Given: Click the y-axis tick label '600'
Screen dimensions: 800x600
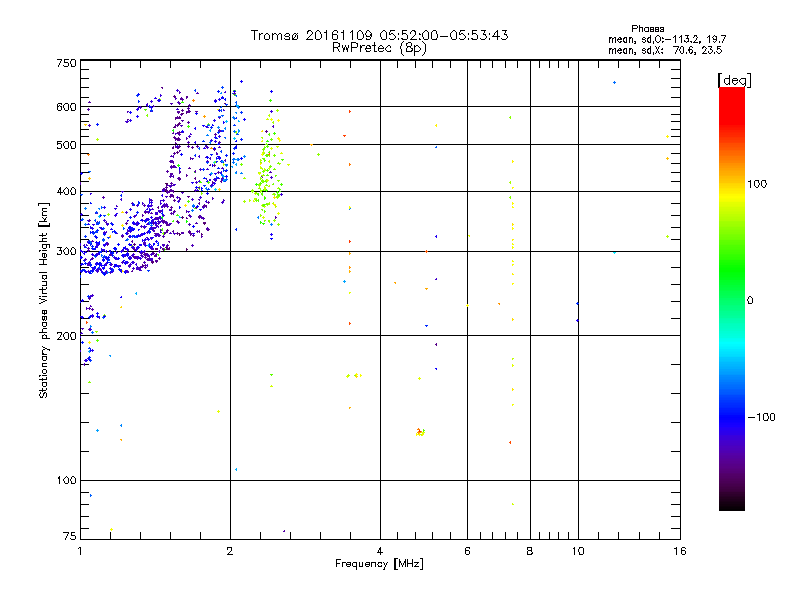Looking at the screenshot, I should pyautogui.click(x=66, y=107).
